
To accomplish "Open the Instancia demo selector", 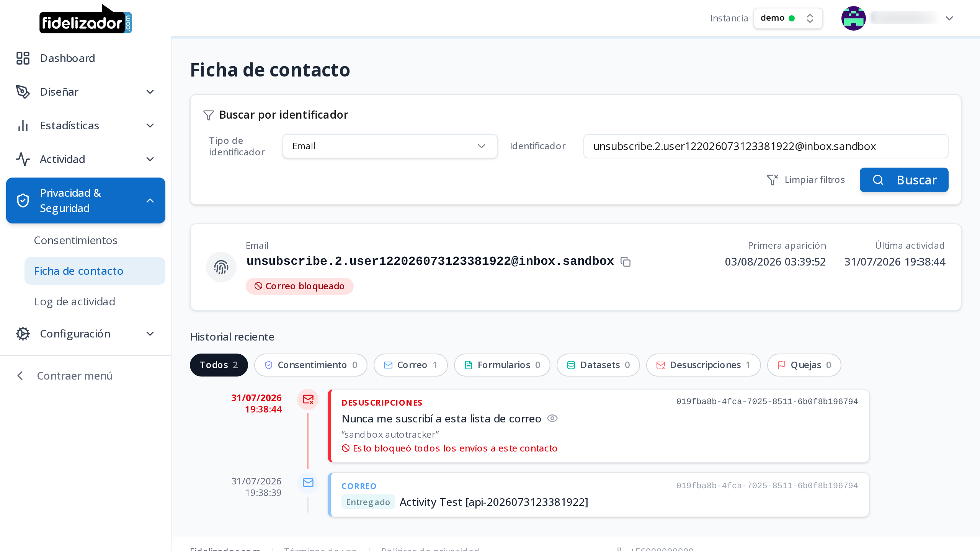I will (788, 18).
